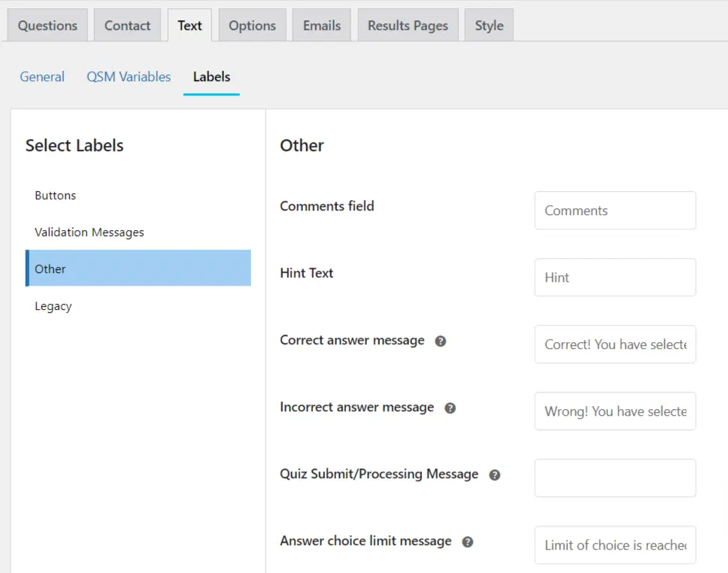Click the Correct answer message input
This screenshot has height=573, width=728.
pos(615,344)
